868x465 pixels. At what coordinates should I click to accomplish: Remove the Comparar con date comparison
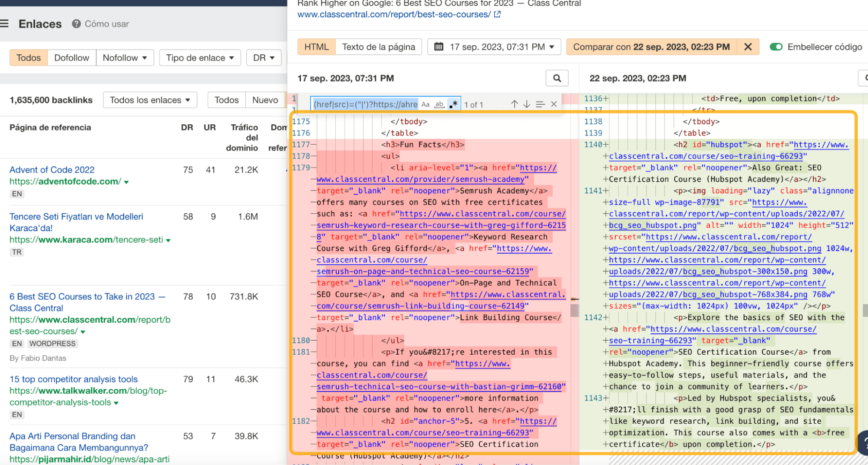(748, 47)
